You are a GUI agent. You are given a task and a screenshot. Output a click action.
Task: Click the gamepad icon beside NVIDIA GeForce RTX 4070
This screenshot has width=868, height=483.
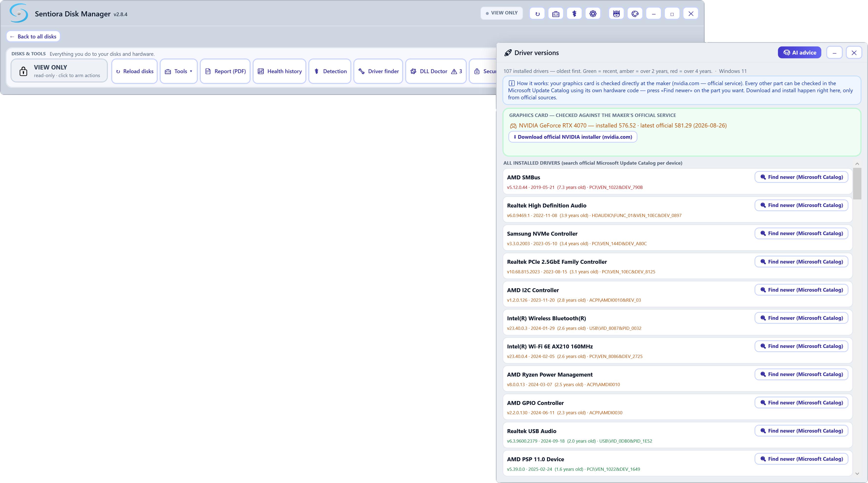513,126
